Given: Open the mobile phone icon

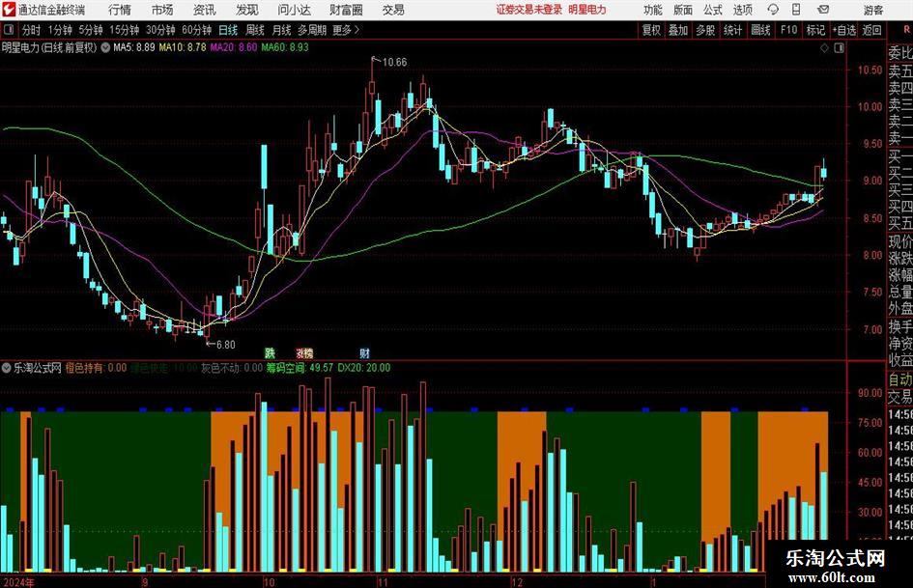Looking at the screenshot, I should click(x=796, y=10).
